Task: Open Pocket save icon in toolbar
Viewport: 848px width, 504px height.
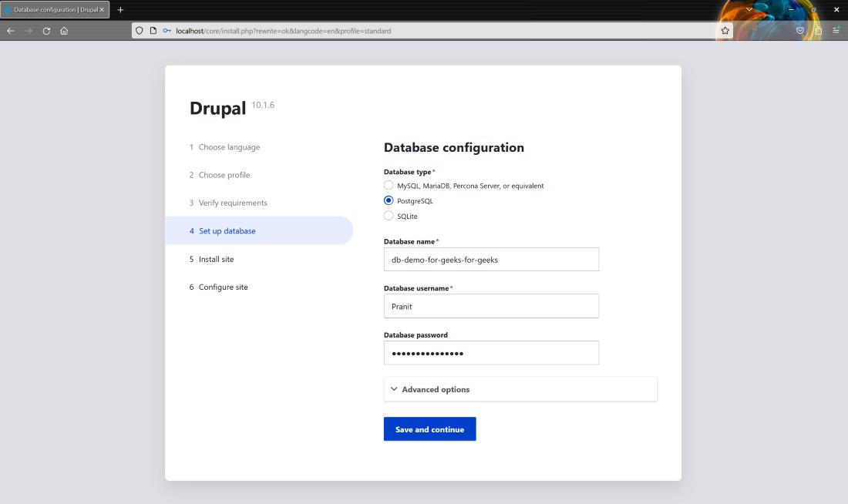Action: pyautogui.click(x=800, y=31)
